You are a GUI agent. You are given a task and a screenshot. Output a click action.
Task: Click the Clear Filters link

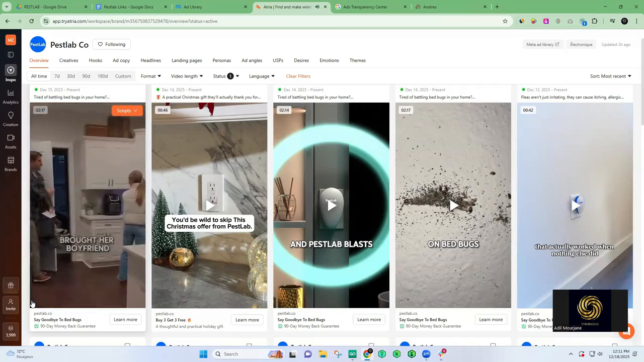tap(298, 76)
